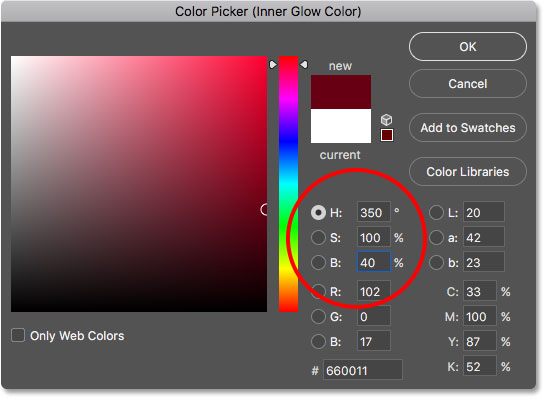Image resolution: width=544 pixels, height=398 pixels.
Task: Click the new color dark red swatch
Action: 341,92
